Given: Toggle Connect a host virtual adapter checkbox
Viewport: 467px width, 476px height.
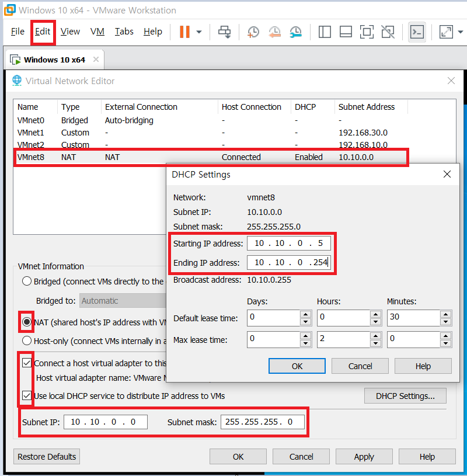Looking at the screenshot, I should coord(27,363).
